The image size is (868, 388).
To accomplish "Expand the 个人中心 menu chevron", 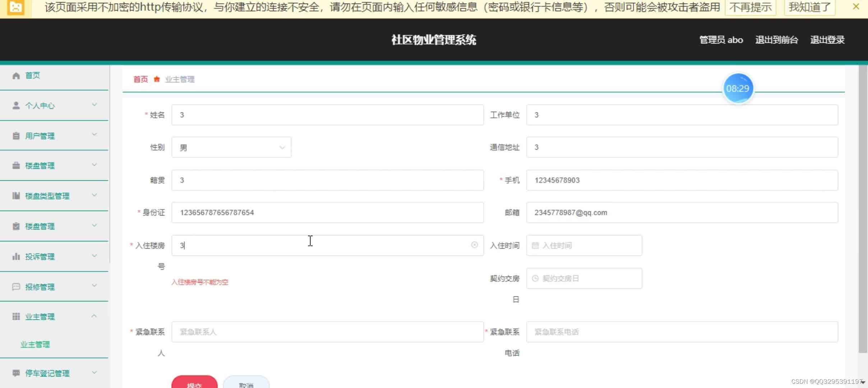I will 94,105.
